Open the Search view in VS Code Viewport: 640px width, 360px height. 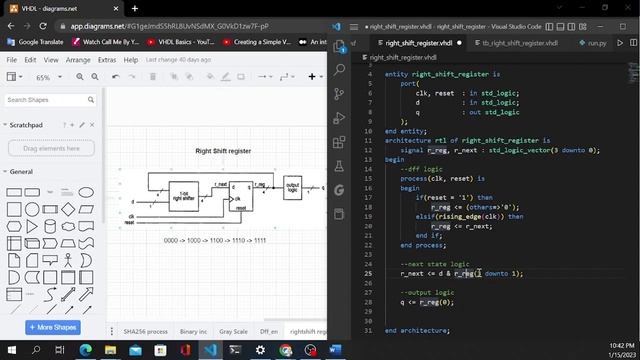tap(339, 70)
